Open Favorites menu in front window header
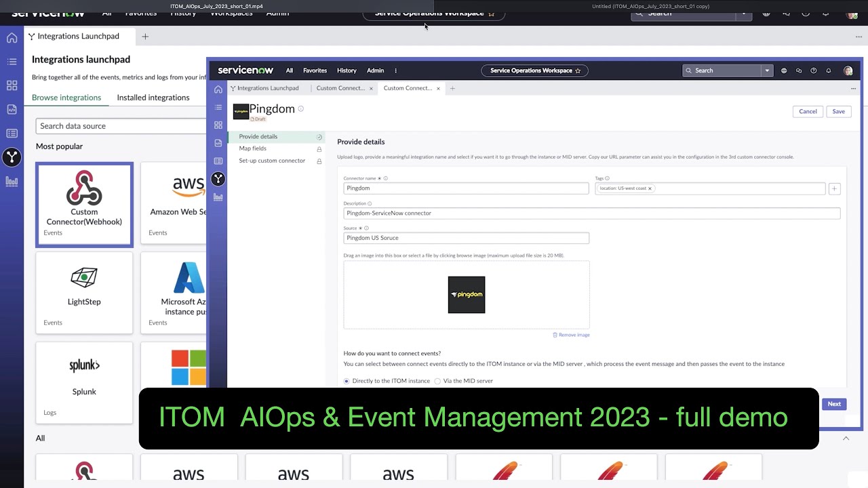868x488 pixels. click(315, 70)
